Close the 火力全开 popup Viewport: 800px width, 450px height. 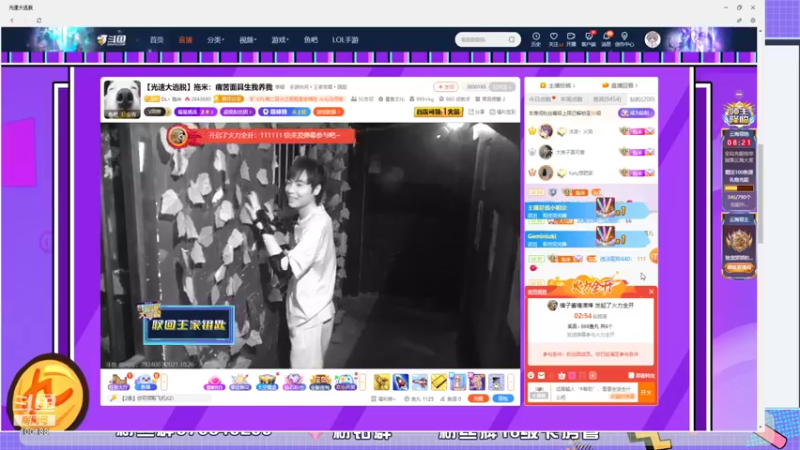[652, 291]
